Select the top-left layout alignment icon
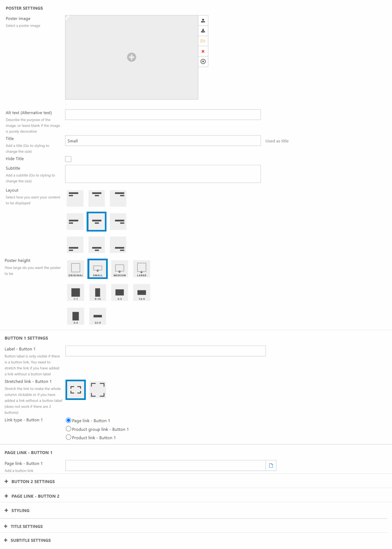The image size is (392, 549). [x=75, y=198]
